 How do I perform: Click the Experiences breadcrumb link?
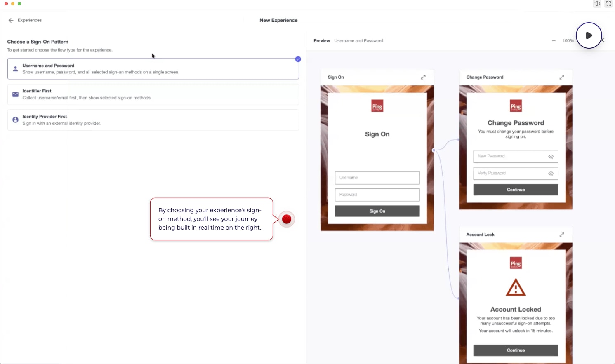point(30,20)
